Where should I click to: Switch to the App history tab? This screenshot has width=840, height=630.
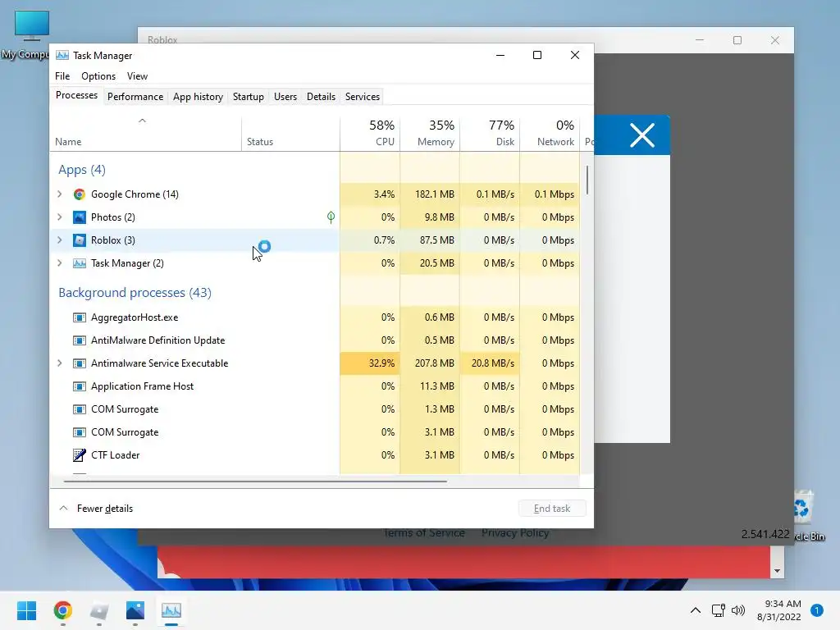point(198,97)
